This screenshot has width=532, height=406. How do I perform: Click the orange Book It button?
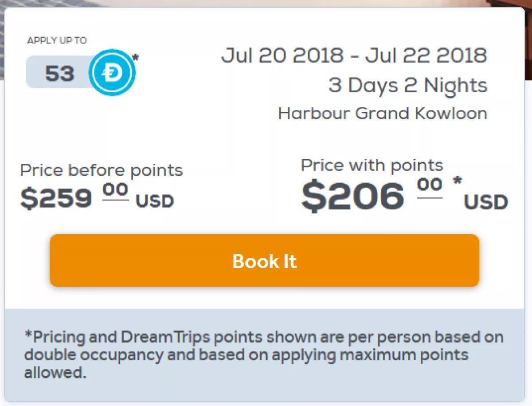coord(264,260)
